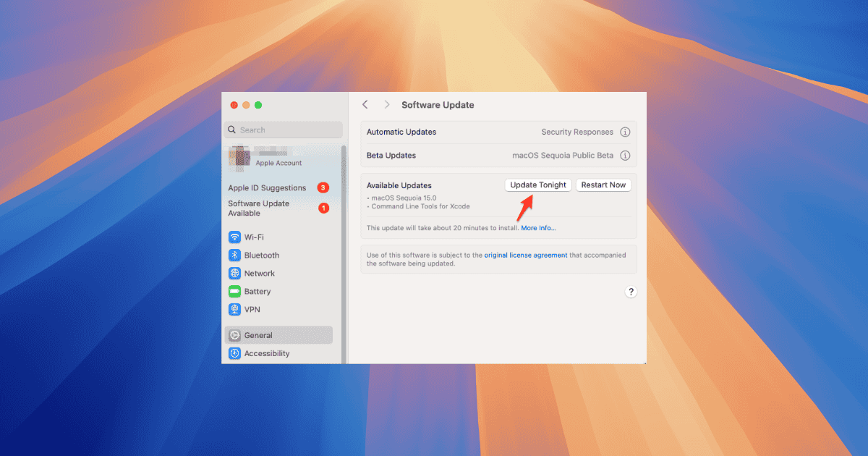Open Network settings via globe icon
868x456 pixels.
(x=234, y=274)
